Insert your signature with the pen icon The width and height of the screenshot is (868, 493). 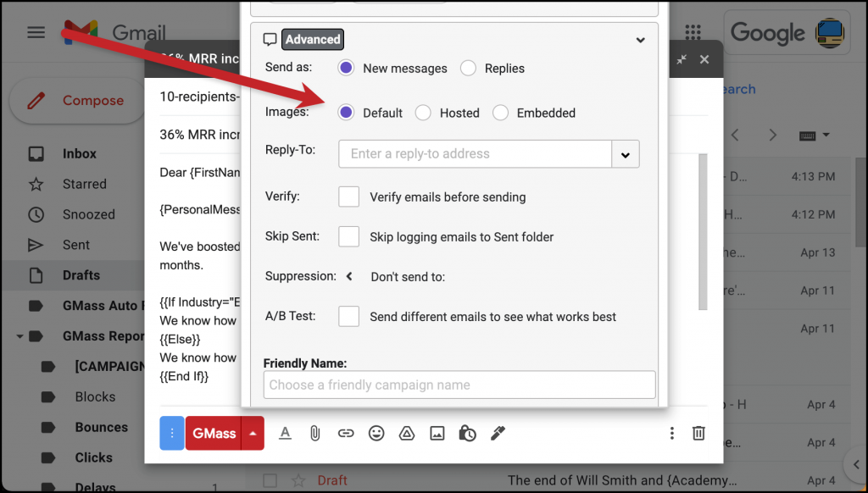498,433
